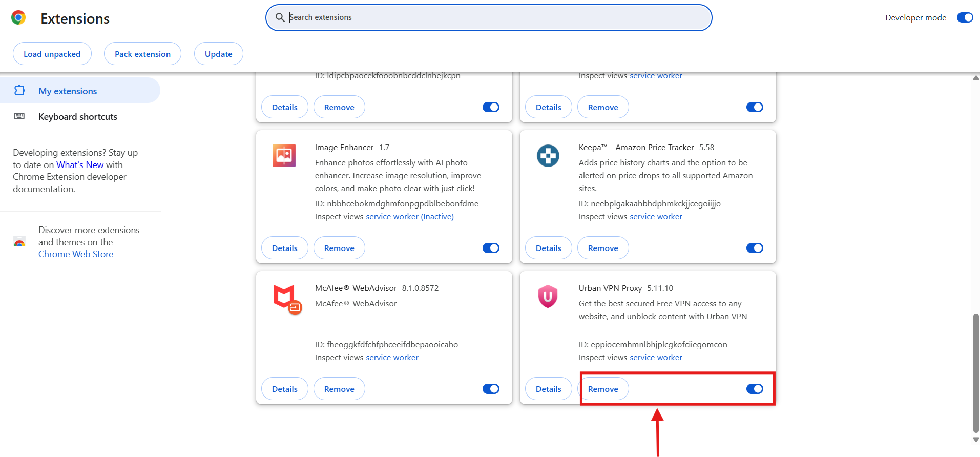The image size is (980, 457).
Task: Click the scrollbar up arrow
Action: click(x=976, y=78)
